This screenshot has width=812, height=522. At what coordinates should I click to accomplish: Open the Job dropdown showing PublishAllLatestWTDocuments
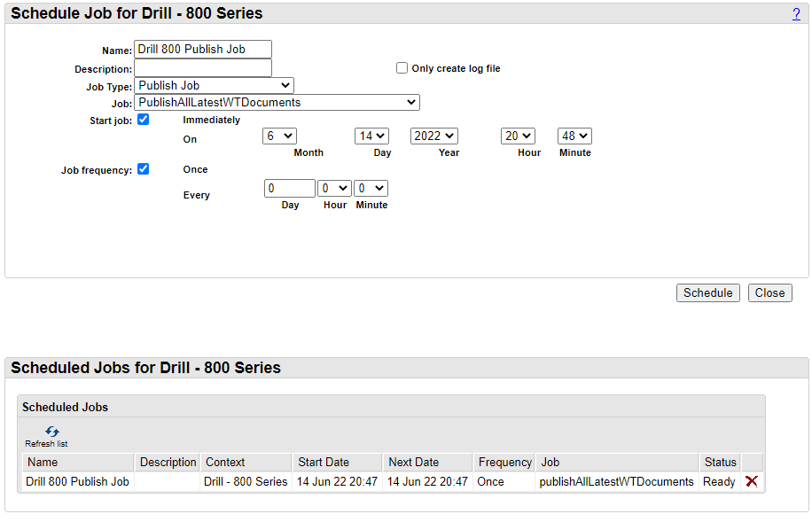point(277,103)
